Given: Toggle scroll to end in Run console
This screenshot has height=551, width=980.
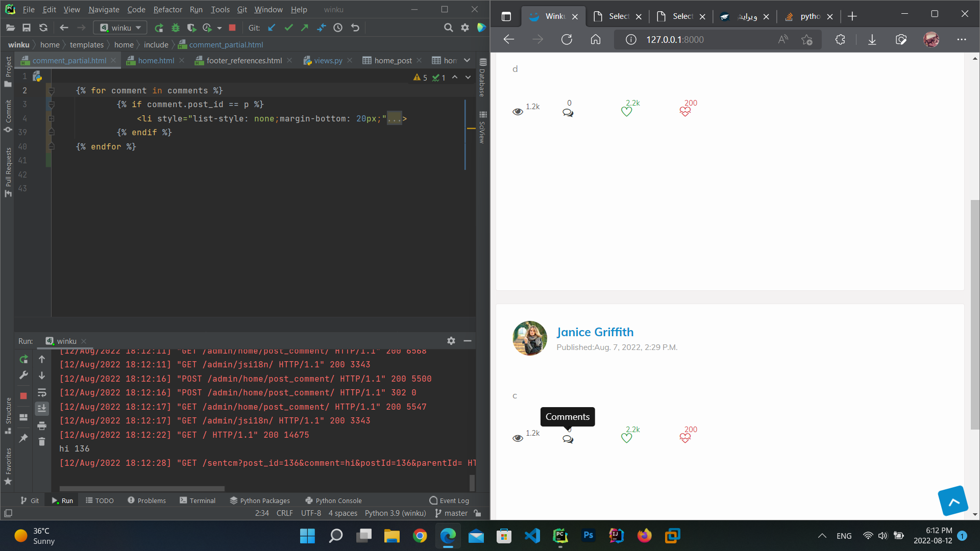Looking at the screenshot, I should pos(42,408).
